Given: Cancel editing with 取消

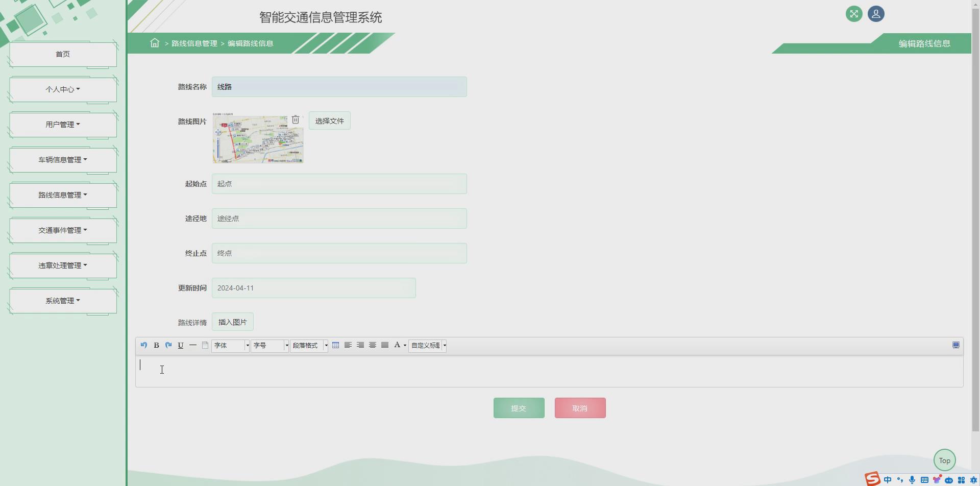Looking at the screenshot, I should click(580, 408).
